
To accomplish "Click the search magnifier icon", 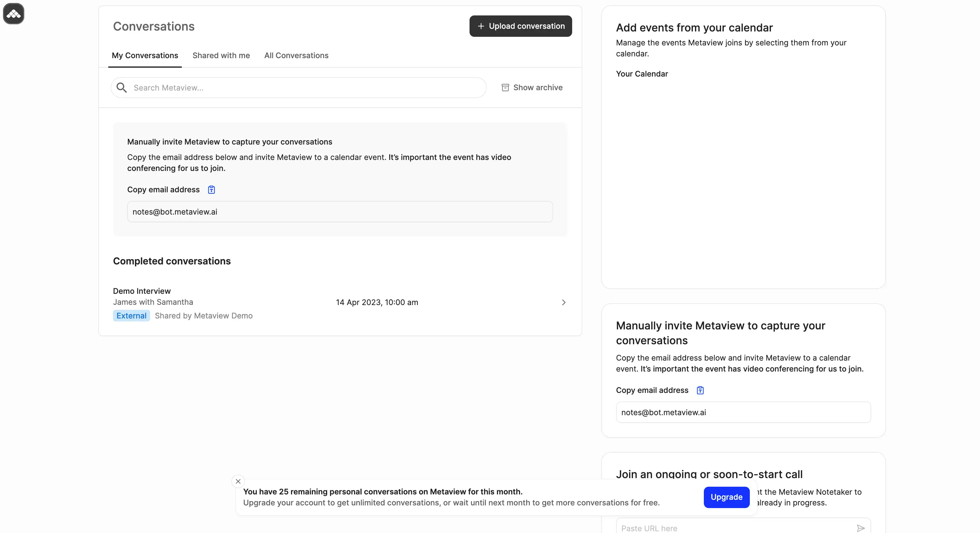I will click(121, 88).
